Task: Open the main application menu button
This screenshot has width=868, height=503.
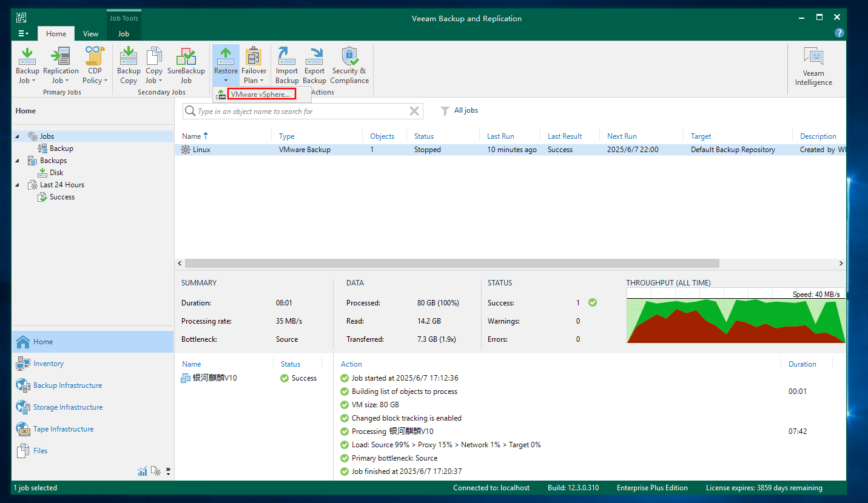Action: coord(24,34)
